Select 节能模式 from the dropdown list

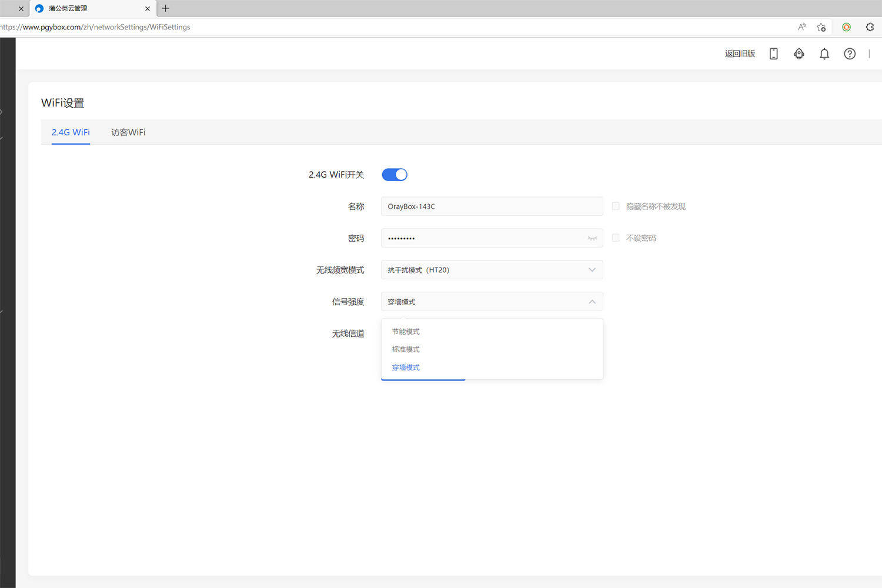pos(406,332)
